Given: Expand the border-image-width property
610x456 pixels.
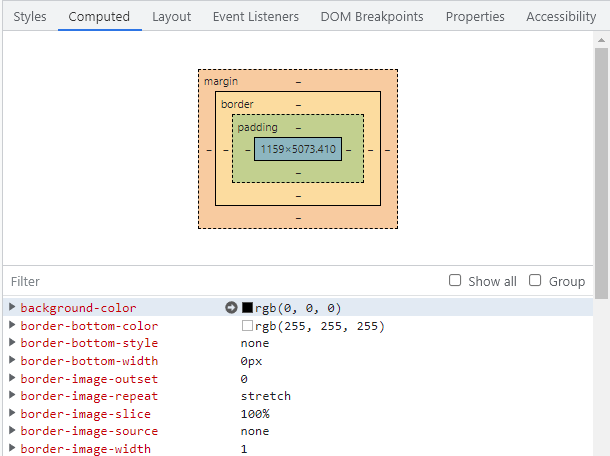Looking at the screenshot, I should click(x=12, y=448).
